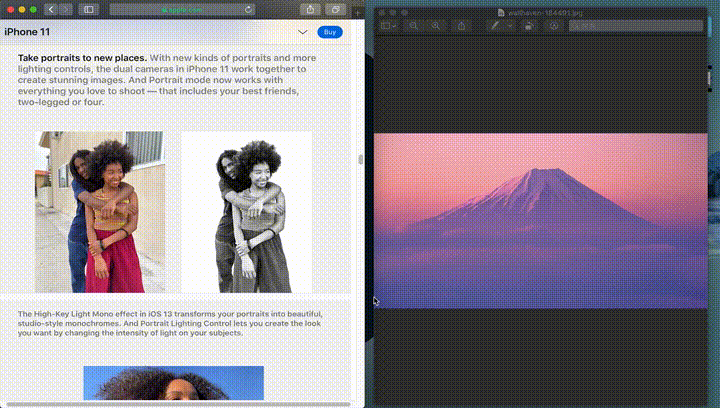Click the High-Key Light Mono paragraph
The height and width of the screenshot is (408, 720).
(x=170, y=323)
